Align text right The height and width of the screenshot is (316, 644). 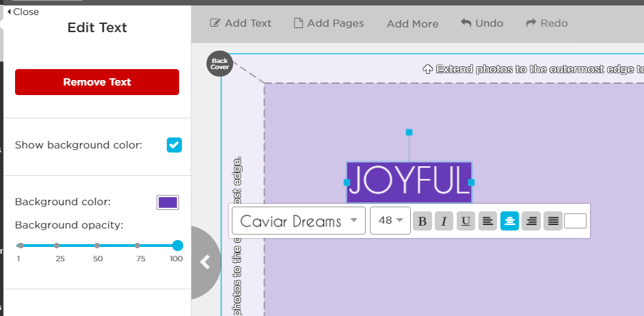[531, 221]
